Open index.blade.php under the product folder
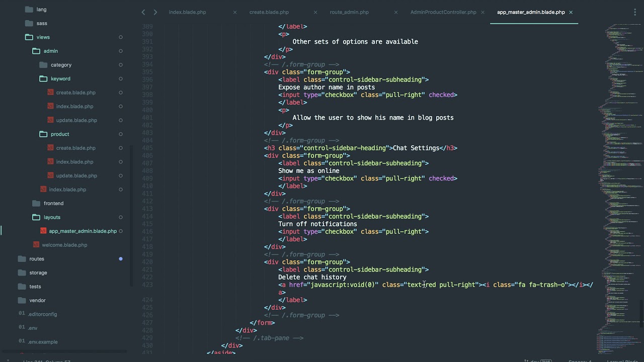The image size is (644, 362). [x=75, y=162]
